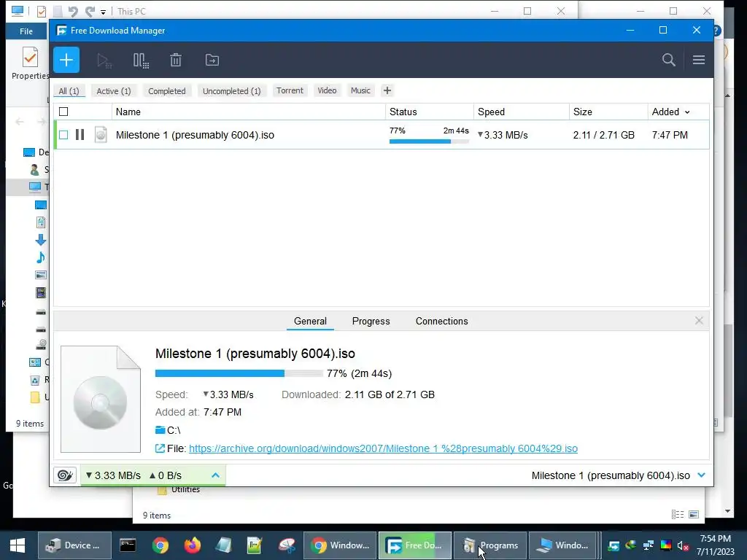This screenshot has width=747, height=560.
Task: Sort downloads by Size column
Action: 608,112
